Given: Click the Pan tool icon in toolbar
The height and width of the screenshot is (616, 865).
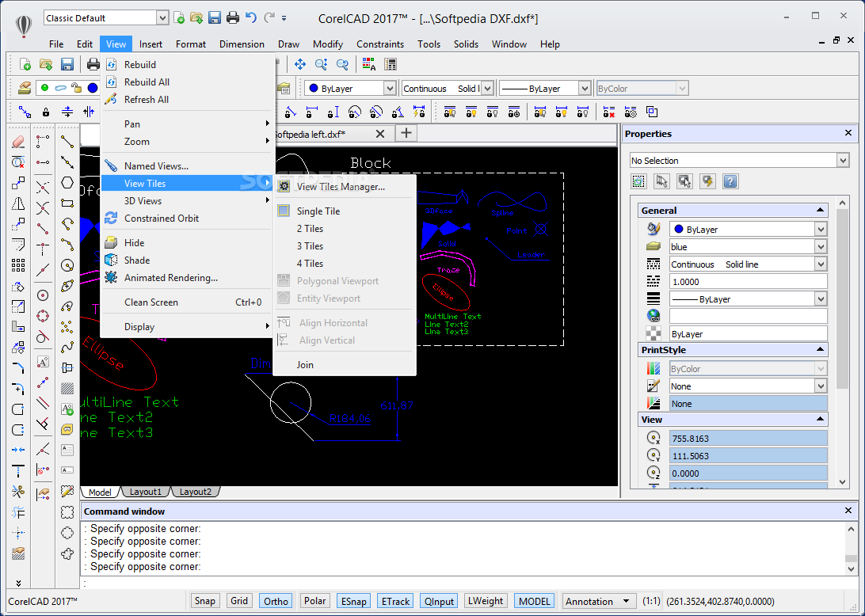Looking at the screenshot, I should [300, 64].
